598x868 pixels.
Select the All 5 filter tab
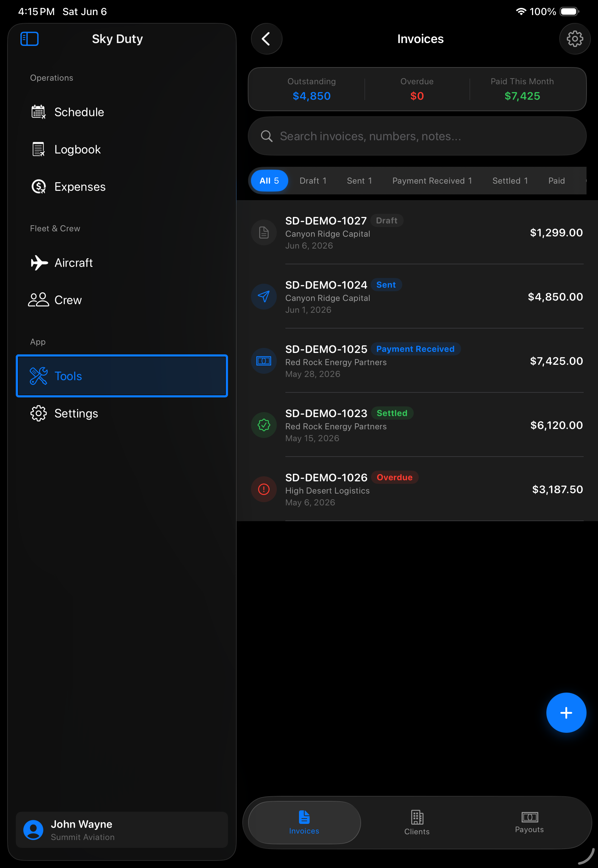(x=269, y=181)
